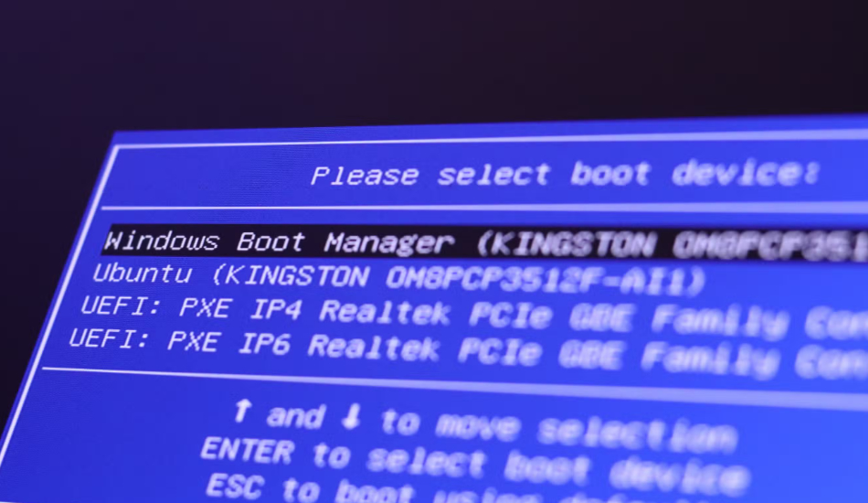
Task: Click the ENTER key hint text
Action: [247, 450]
